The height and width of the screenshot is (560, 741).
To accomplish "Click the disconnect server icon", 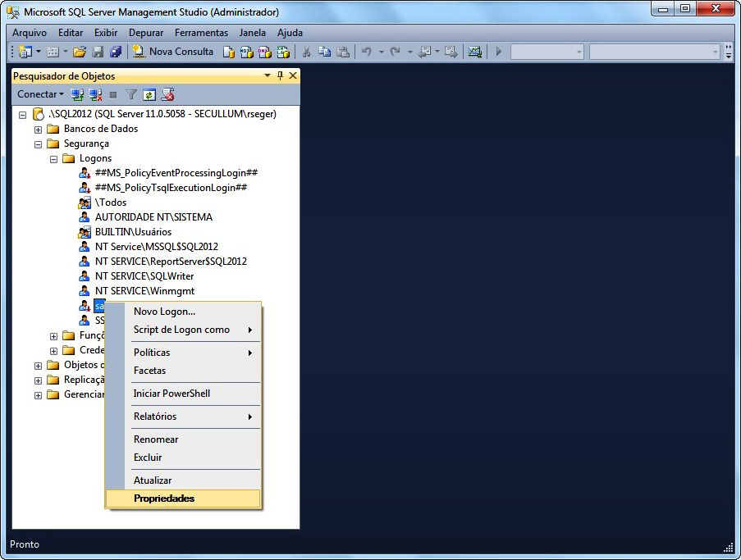I will tap(95, 94).
